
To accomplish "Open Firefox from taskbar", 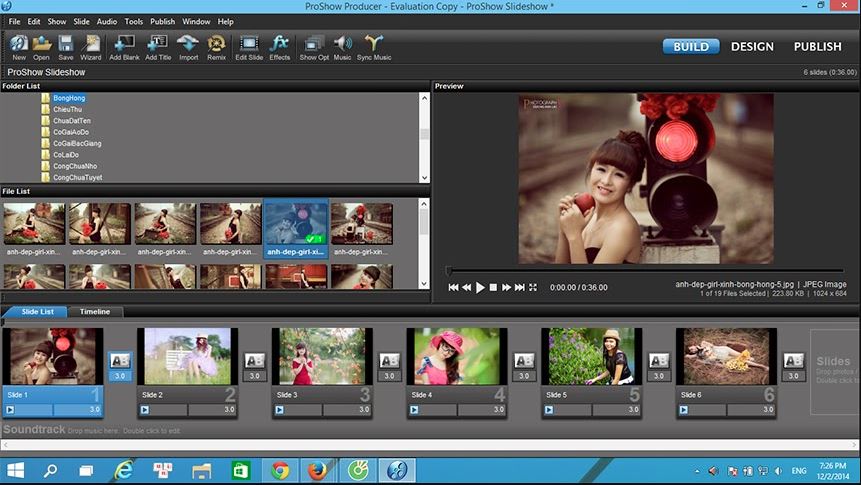I will tap(317, 471).
